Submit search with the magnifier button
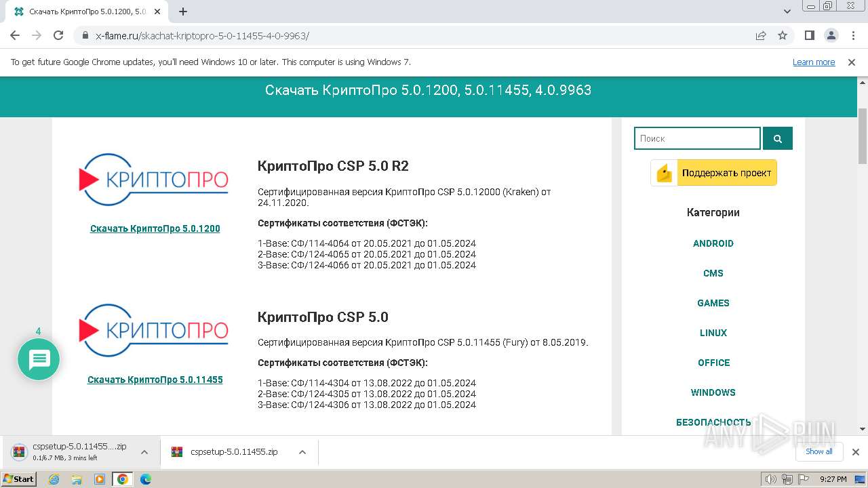This screenshot has height=488, width=868. (x=778, y=138)
